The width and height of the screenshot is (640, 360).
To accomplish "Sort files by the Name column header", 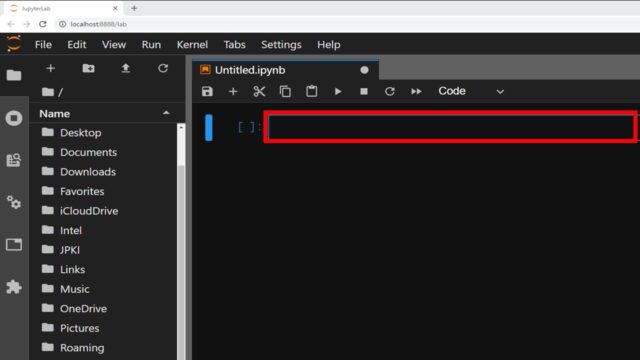I will tap(55, 113).
